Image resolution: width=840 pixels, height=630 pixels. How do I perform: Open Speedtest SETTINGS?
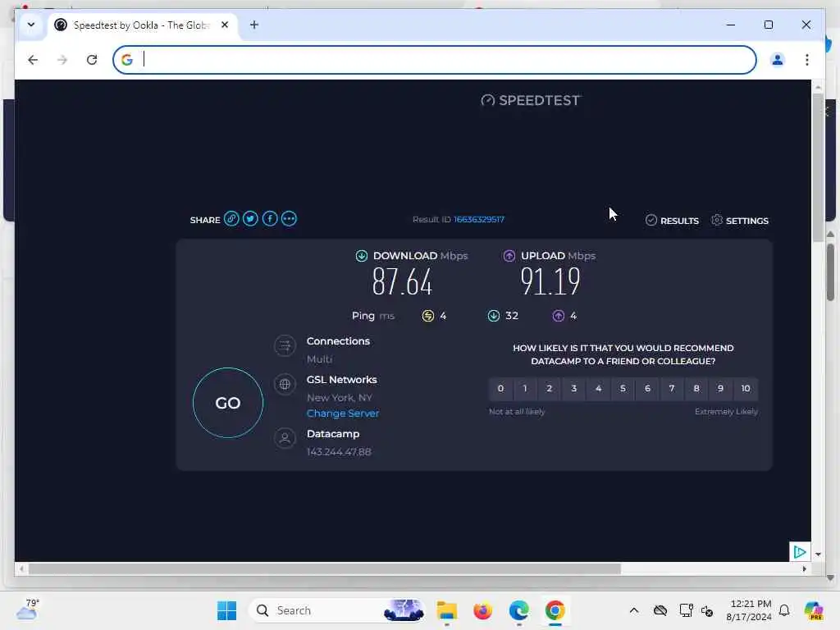[x=739, y=220]
